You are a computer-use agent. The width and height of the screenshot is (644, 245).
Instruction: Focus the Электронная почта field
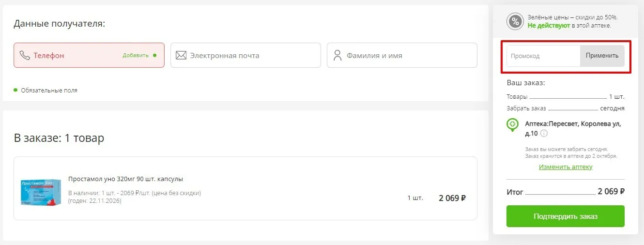pyautogui.click(x=245, y=55)
